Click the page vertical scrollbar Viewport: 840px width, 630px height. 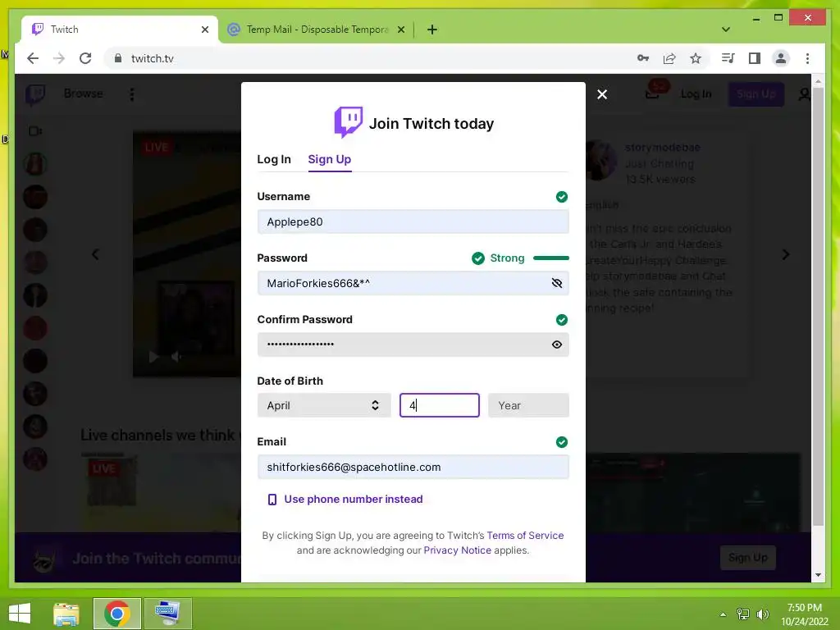pyautogui.click(x=818, y=305)
